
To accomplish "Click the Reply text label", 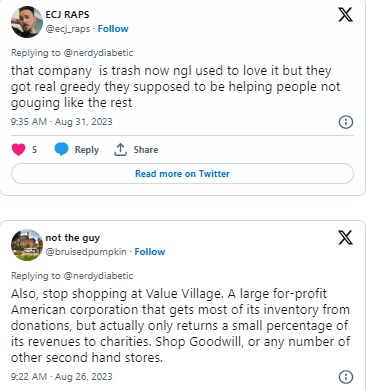I will click(87, 150).
